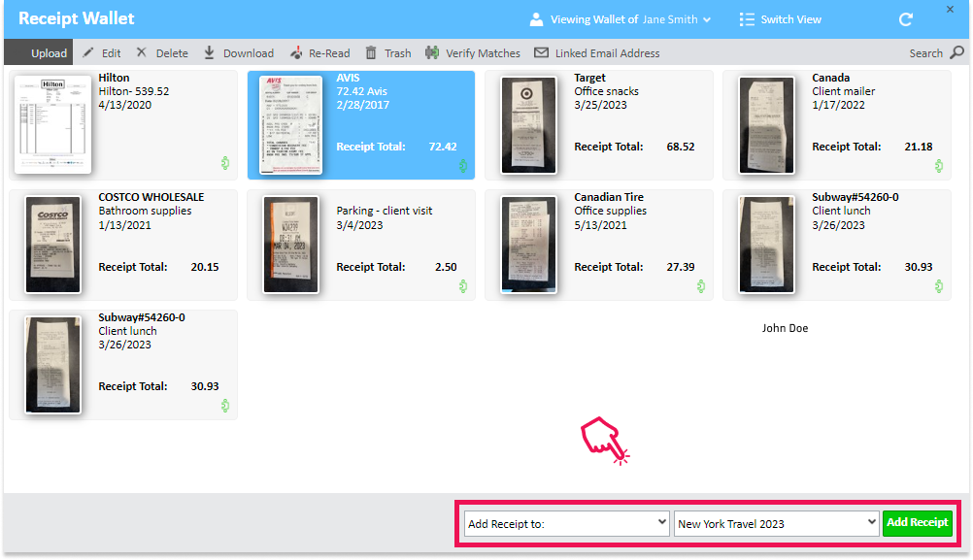Open the New York Travel 2023 dropdown
973x560 pixels.
pyautogui.click(x=775, y=523)
